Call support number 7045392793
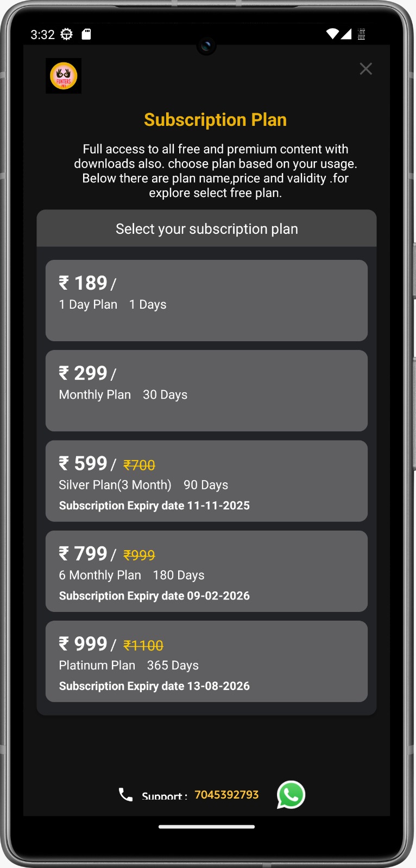 [x=226, y=795]
